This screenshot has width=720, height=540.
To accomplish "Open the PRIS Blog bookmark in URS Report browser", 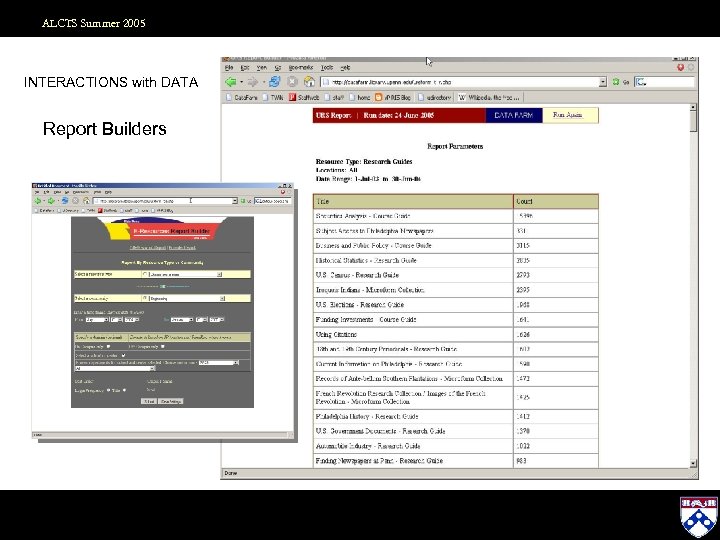I will [x=393, y=97].
